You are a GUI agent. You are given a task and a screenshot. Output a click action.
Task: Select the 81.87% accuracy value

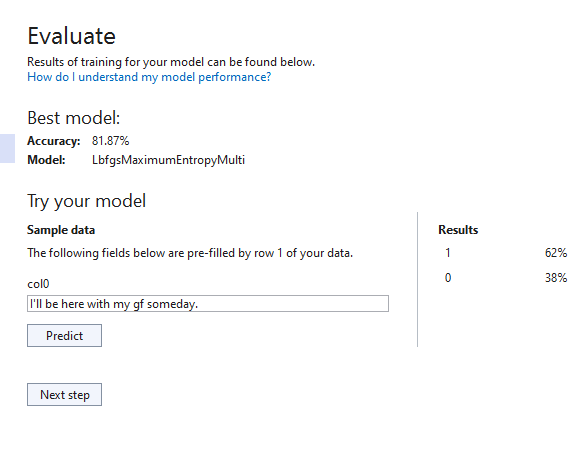tap(110, 141)
